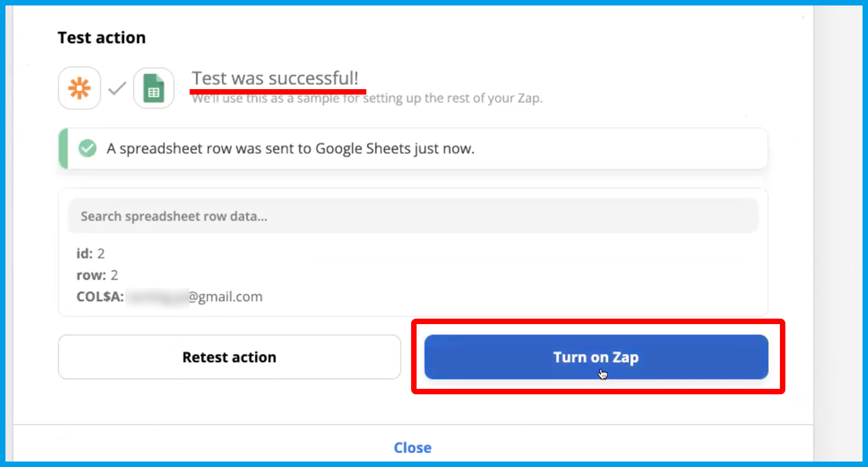Focus the Search spreadsheet row data field
This screenshot has height=467, width=868.
coord(413,216)
